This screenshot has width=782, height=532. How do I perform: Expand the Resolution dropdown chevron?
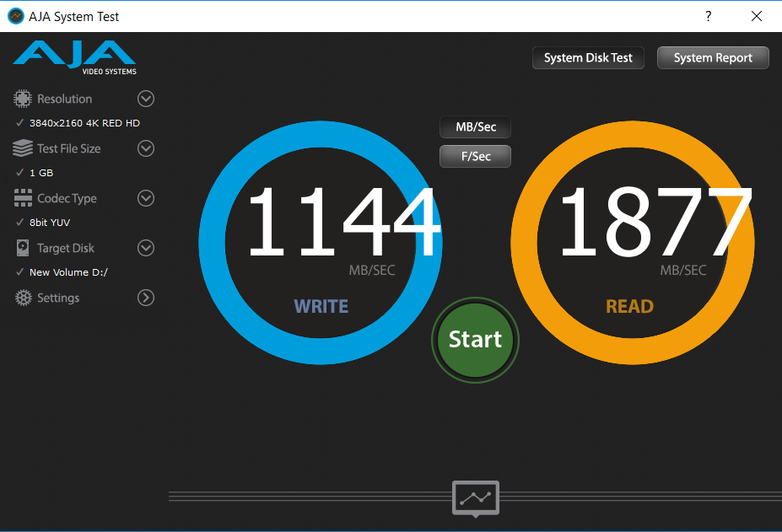[146, 99]
